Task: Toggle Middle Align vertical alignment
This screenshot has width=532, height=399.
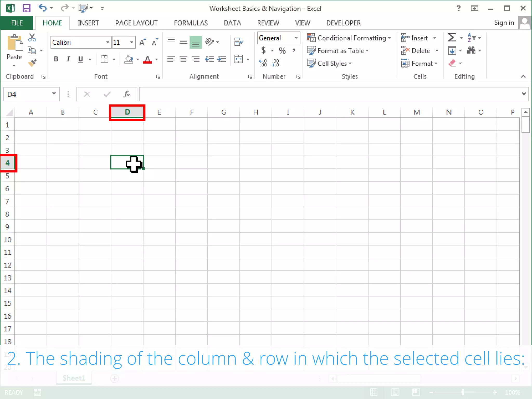Action: pyautogui.click(x=183, y=42)
